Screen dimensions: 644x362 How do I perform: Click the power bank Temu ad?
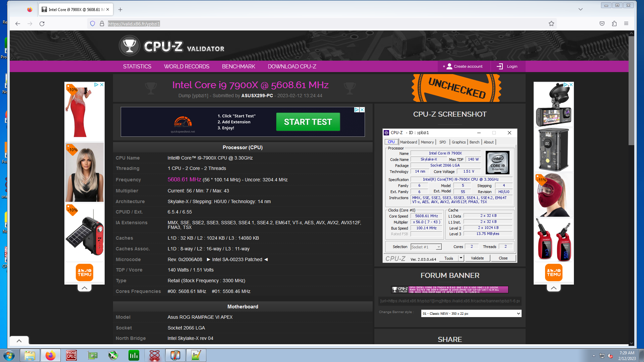(554, 150)
